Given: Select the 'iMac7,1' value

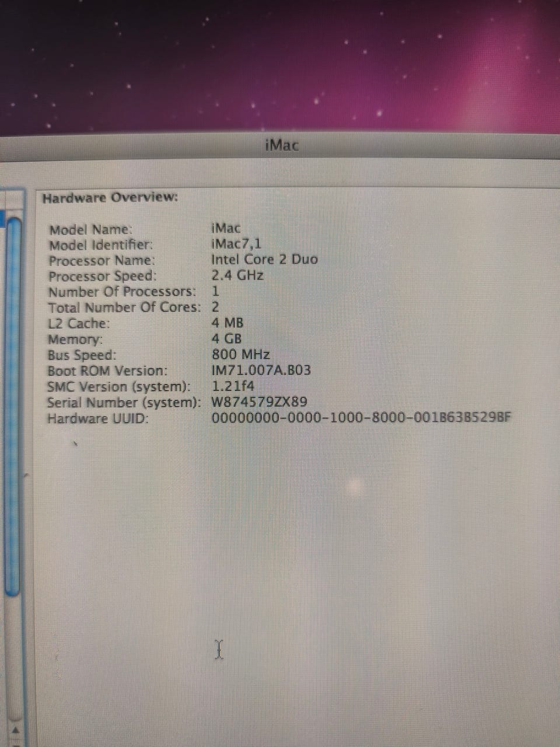Looking at the screenshot, I should 236,243.
